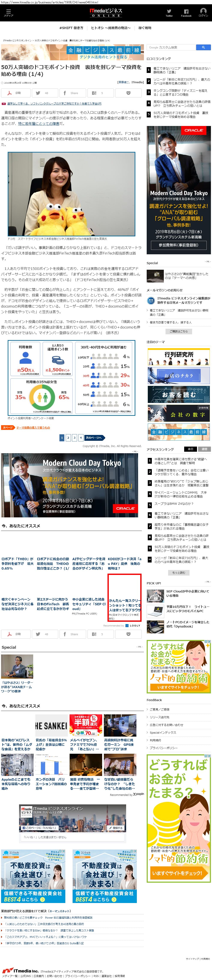This screenshot has height=980, width=212.
Task: Expand the Specialインデックス FeedBack item
Action: click(163, 732)
